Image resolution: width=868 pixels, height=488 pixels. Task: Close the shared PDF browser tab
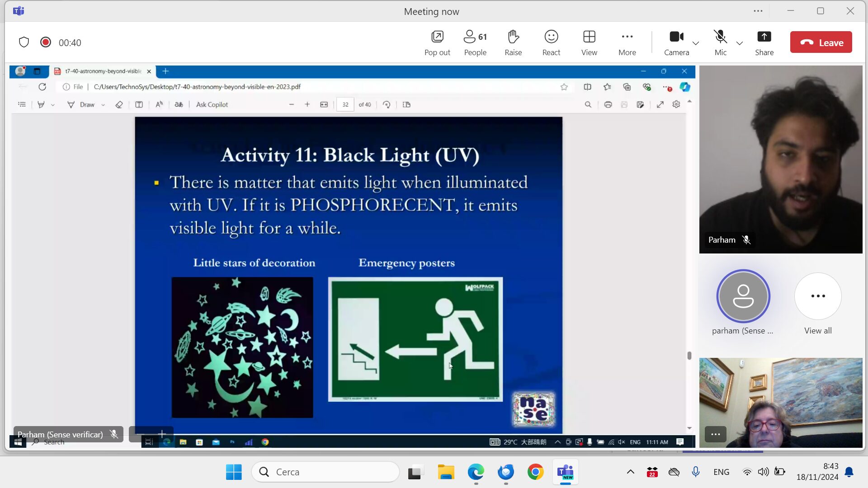149,71
